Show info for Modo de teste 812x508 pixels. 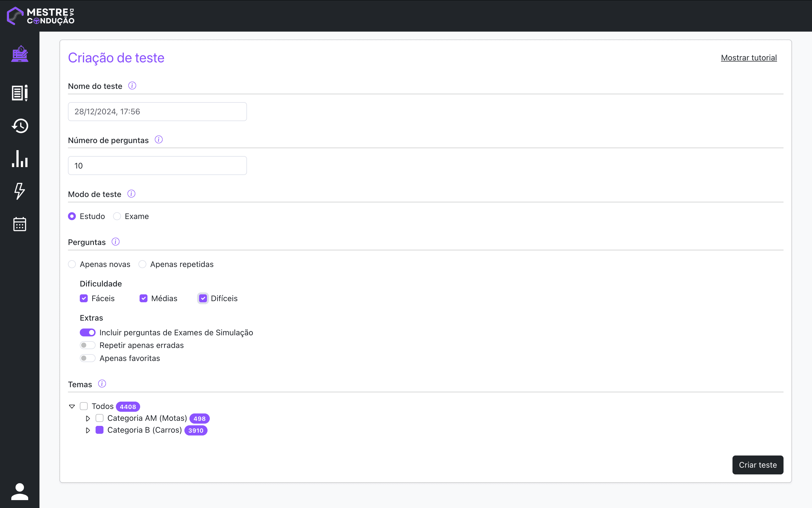(131, 194)
